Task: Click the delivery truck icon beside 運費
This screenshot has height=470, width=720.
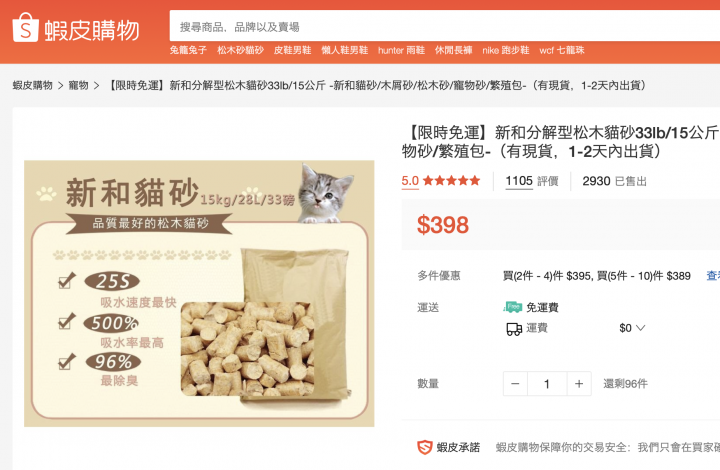Action: (514, 329)
